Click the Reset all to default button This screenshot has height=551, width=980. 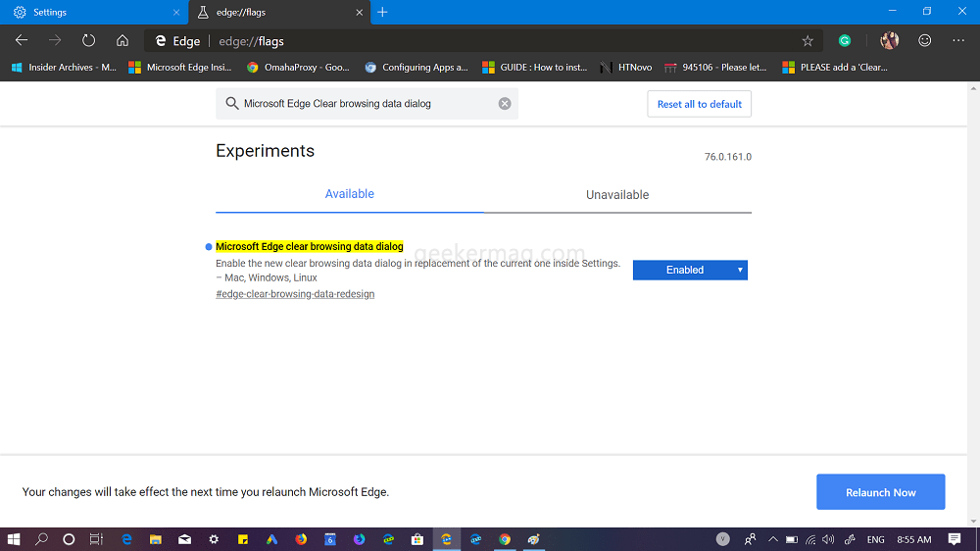pyautogui.click(x=699, y=104)
